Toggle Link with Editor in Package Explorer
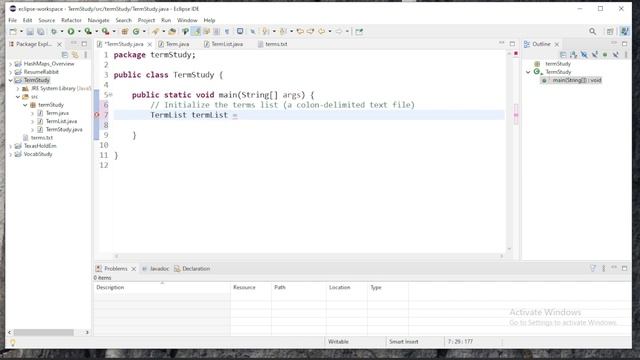This screenshot has width=640, height=360. 75,54
